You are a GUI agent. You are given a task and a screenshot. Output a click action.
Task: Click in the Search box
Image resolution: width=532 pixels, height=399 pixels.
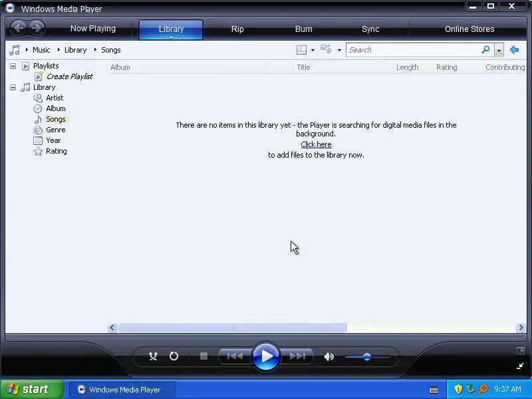point(414,50)
